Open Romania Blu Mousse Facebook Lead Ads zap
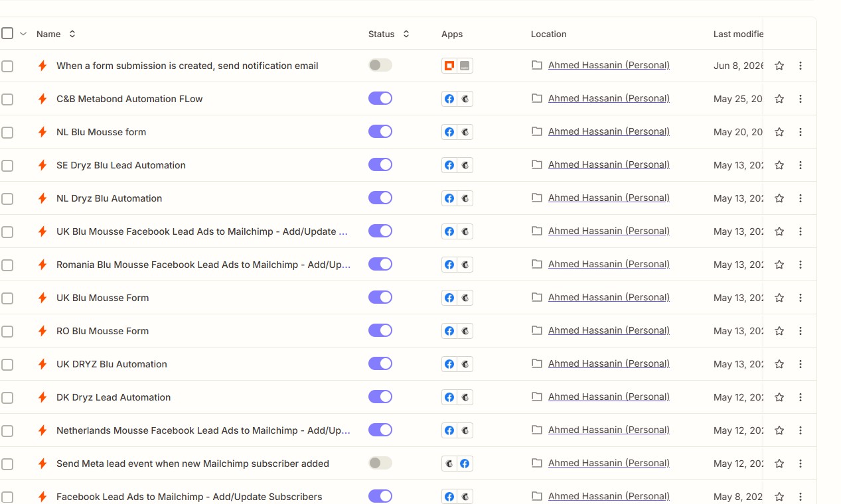This screenshot has width=841, height=504. click(203, 265)
